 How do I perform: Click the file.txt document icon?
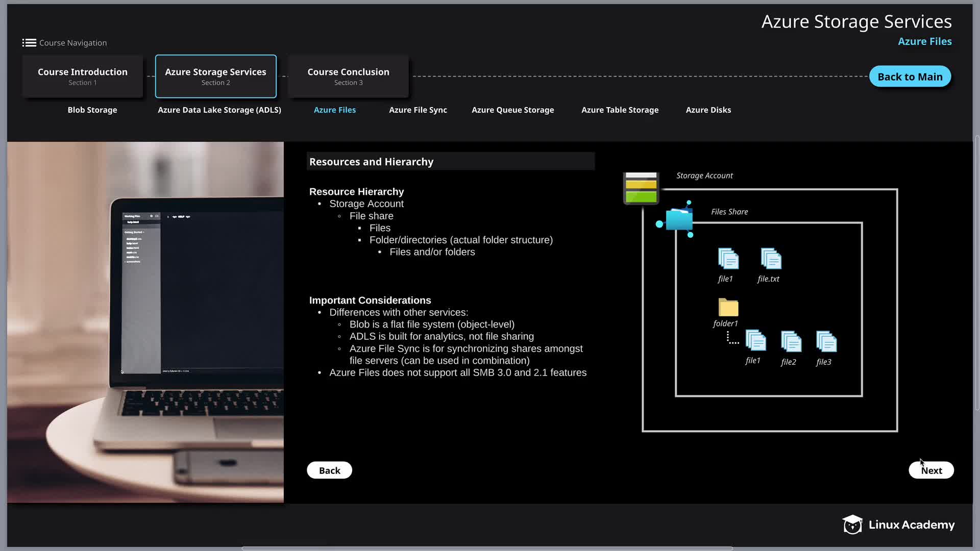(771, 259)
